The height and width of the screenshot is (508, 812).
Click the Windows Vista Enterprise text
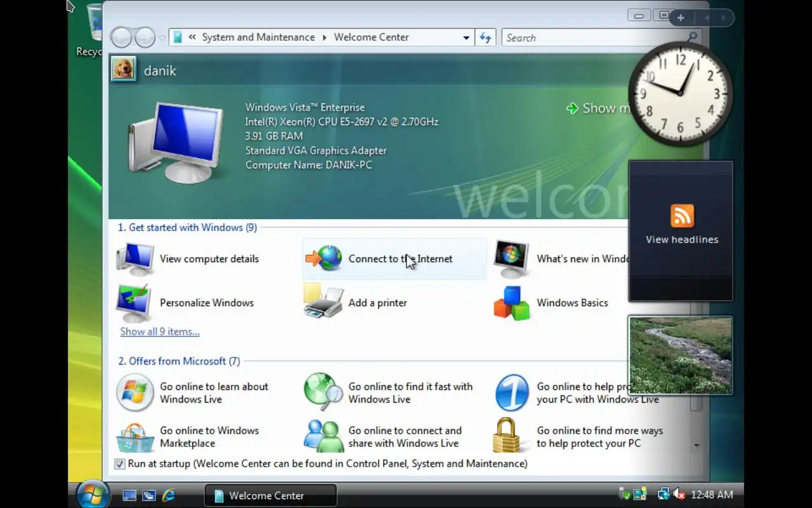(x=304, y=107)
